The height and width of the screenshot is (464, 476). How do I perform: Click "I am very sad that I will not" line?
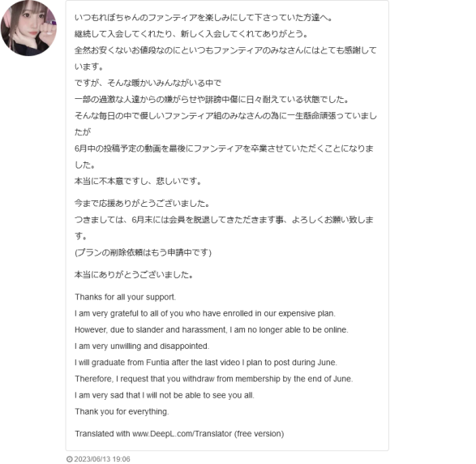(165, 395)
